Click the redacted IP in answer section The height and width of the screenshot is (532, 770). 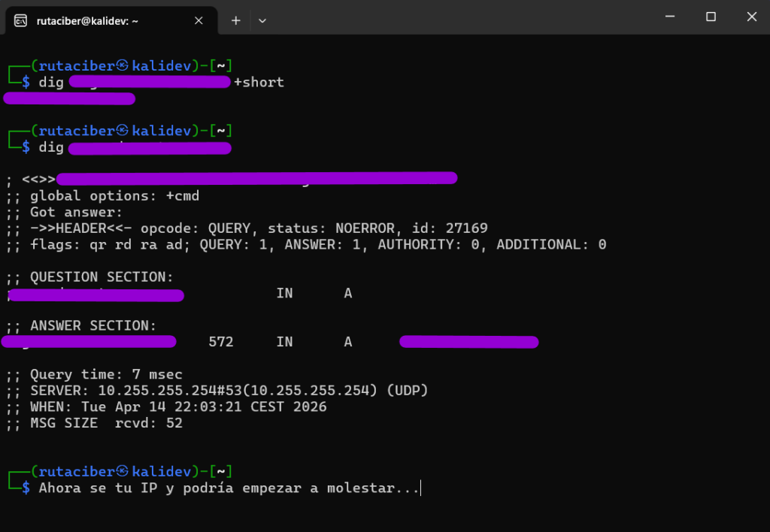[468, 342]
